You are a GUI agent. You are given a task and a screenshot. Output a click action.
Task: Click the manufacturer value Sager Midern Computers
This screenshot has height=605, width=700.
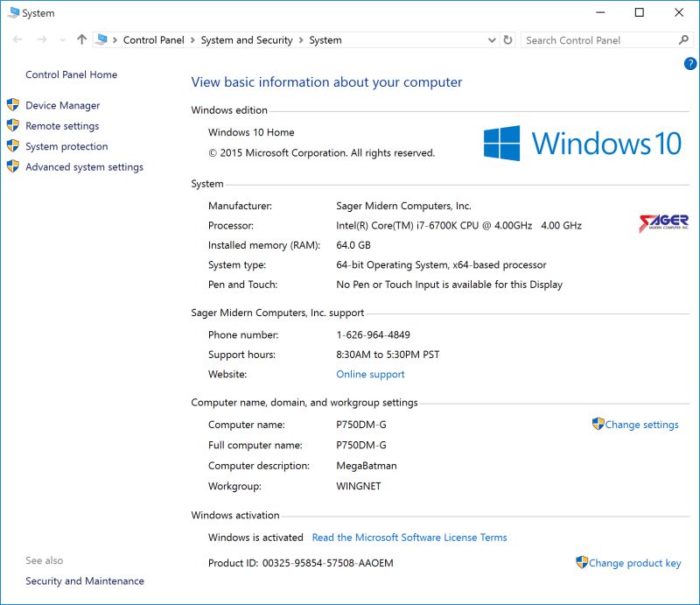point(403,206)
